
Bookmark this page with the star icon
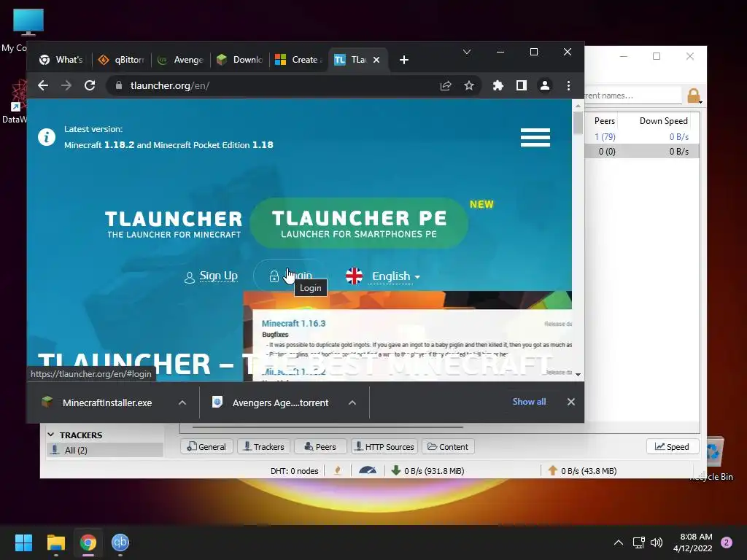469,85
